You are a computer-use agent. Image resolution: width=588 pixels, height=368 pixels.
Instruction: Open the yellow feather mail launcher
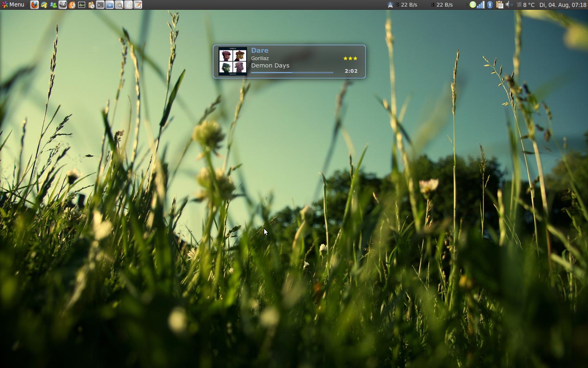(44, 5)
